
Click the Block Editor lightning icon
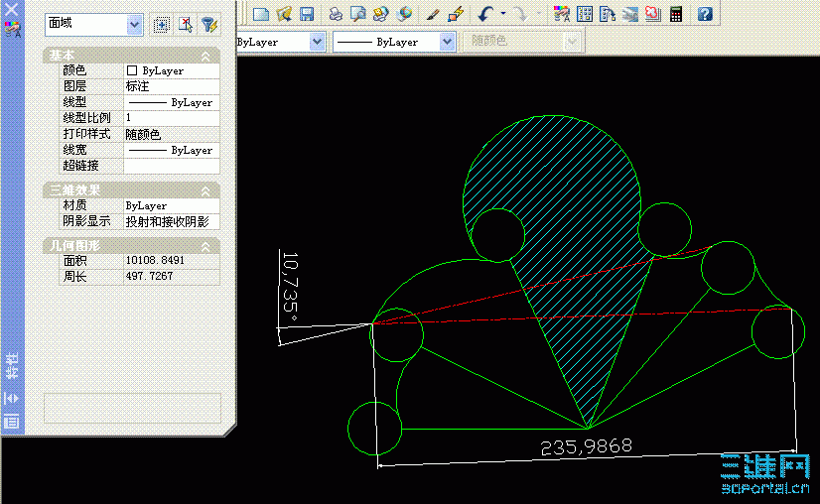tap(456, 14)
